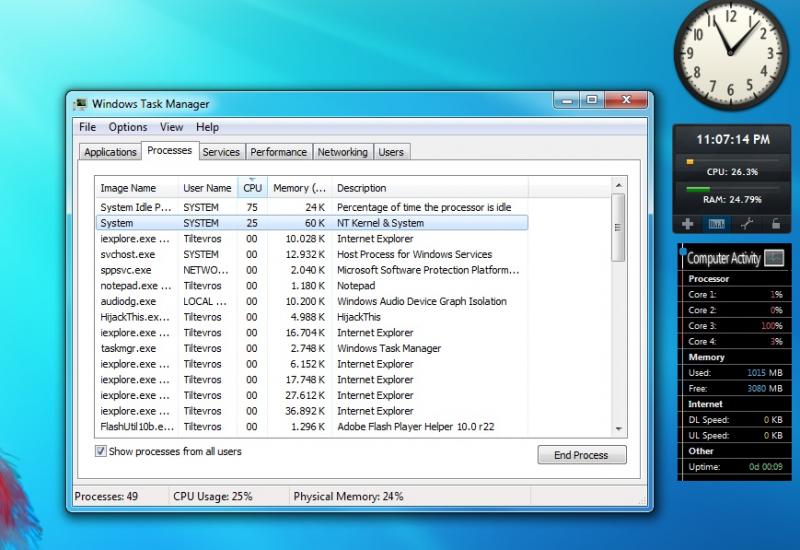Select the audiodg.exe process row
The height and width of the screenshot is (550, 800).
coord(312,301)
